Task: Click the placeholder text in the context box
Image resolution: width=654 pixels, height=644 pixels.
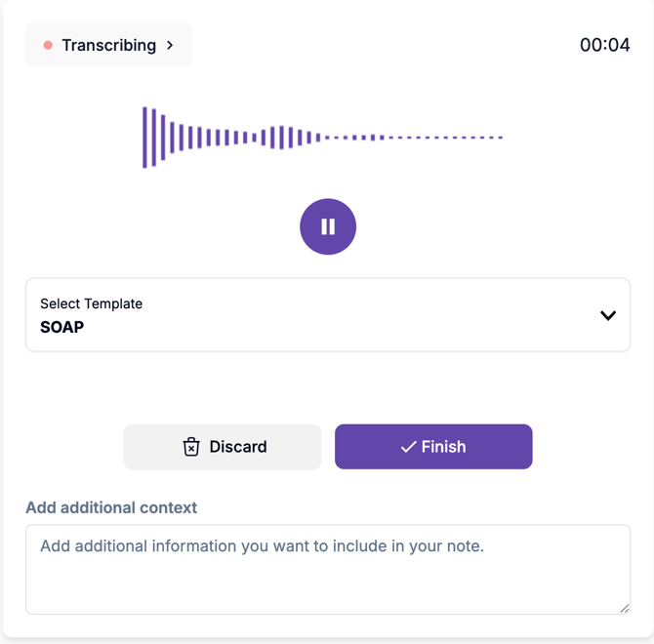Action: pyautogui.click(x=262, y=546)
